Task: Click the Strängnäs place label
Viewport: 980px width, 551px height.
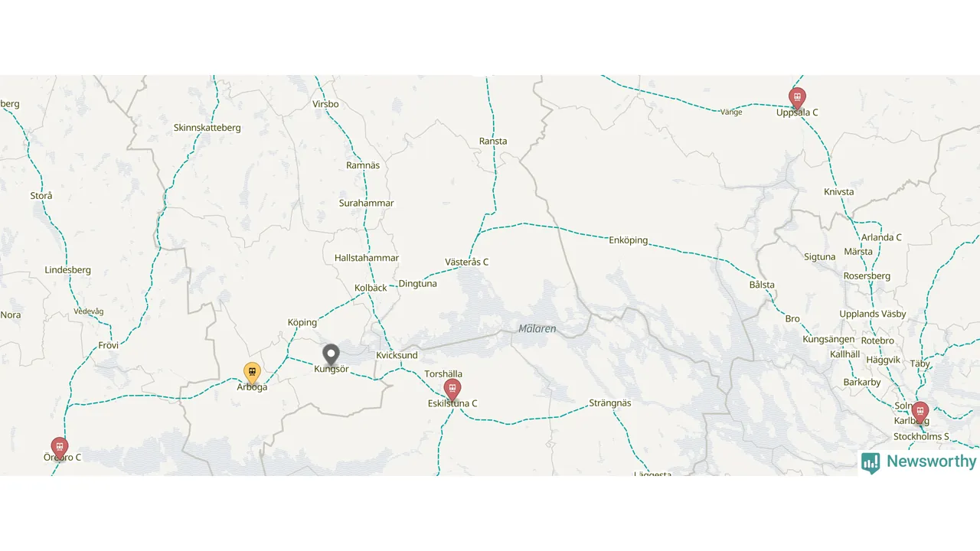Action: tap(610, 403)
